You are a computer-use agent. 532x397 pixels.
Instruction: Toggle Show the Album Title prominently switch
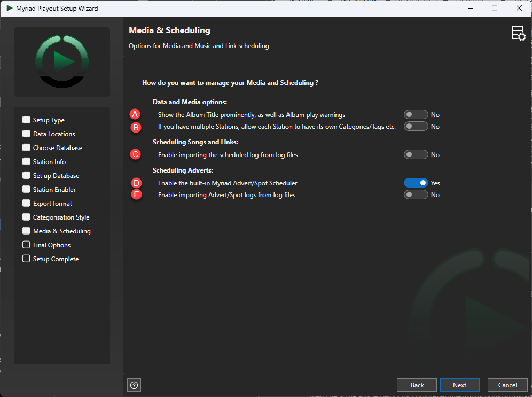416,115
